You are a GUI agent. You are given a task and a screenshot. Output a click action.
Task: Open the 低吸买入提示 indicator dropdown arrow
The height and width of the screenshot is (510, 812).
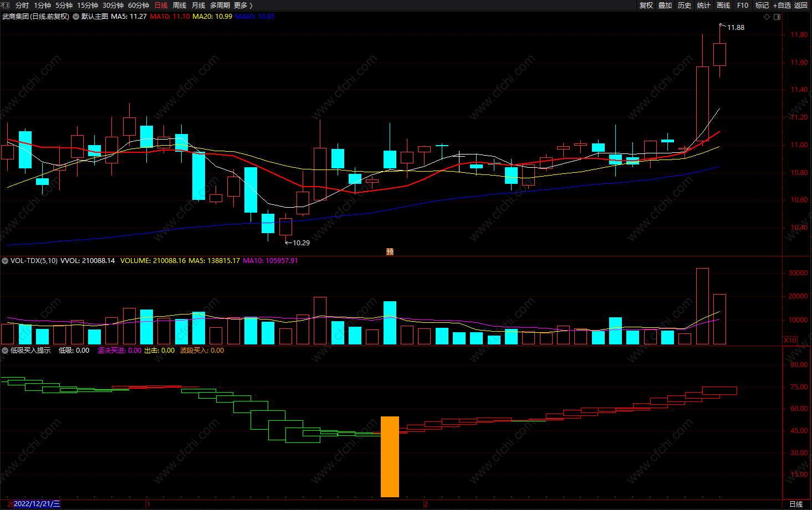[x=5, y=351]
